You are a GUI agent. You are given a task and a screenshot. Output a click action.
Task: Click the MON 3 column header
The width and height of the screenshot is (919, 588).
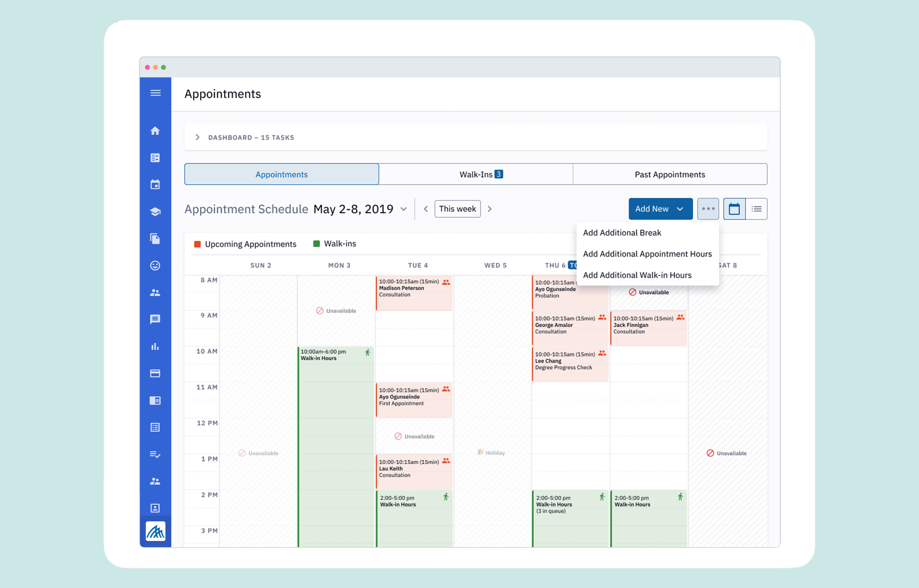339,265
